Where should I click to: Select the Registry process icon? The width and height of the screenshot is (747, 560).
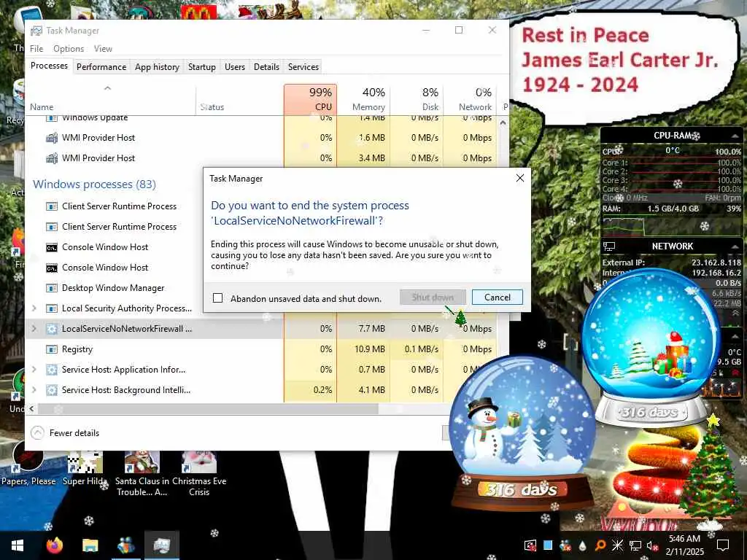[x=52, y=349]
